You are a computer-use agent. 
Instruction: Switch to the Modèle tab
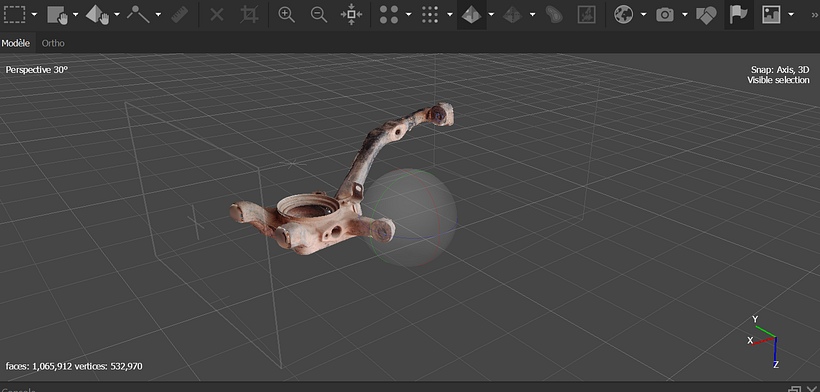16,43
